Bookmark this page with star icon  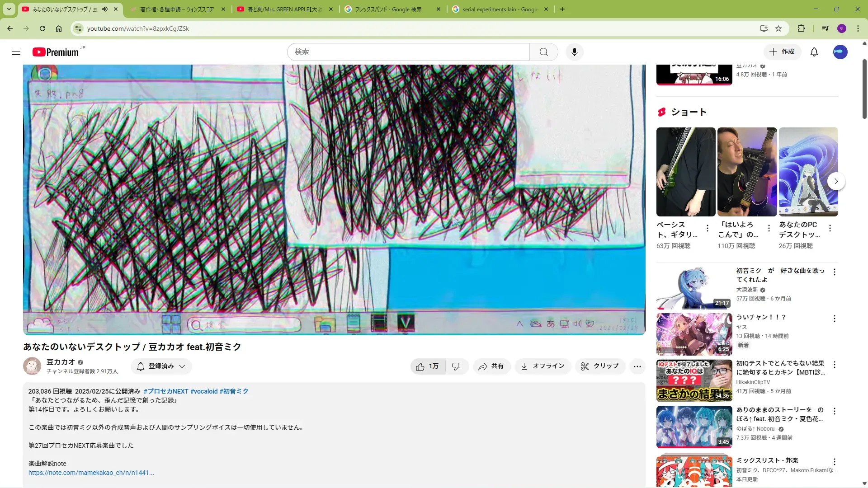(778, 28)
